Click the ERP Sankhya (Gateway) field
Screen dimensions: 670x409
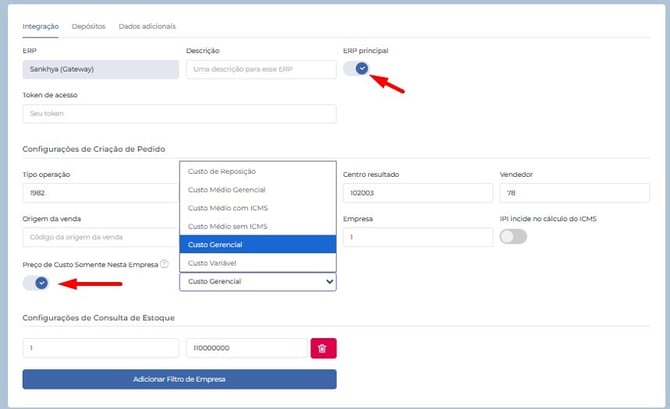(x=101, y=69)
